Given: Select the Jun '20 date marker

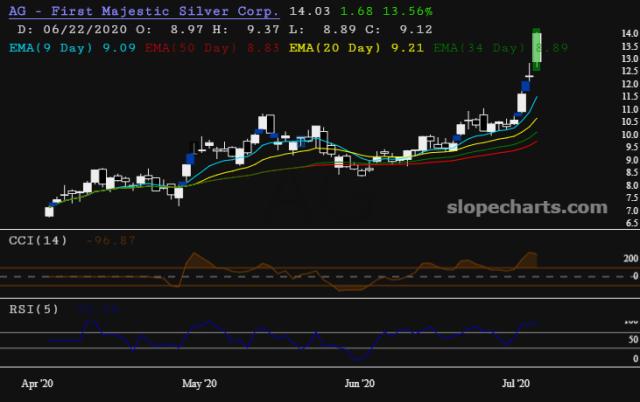Looking at the screenshot, I should 359,383.
